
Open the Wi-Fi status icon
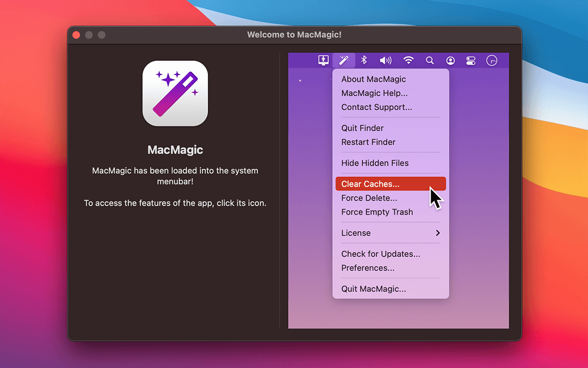[408, 60]
